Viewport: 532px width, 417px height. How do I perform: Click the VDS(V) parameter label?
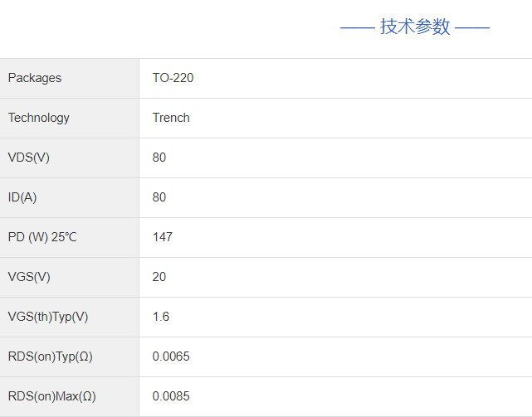click(29, 158)
